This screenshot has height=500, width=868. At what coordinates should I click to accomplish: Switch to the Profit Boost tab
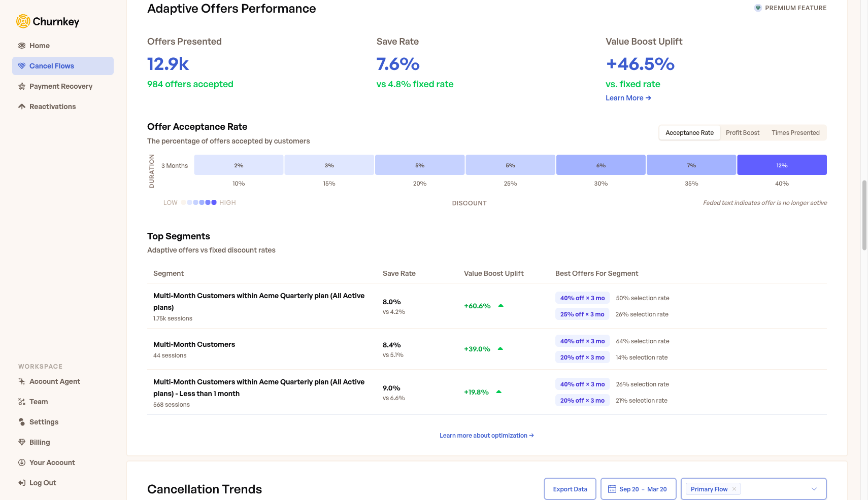743,132
